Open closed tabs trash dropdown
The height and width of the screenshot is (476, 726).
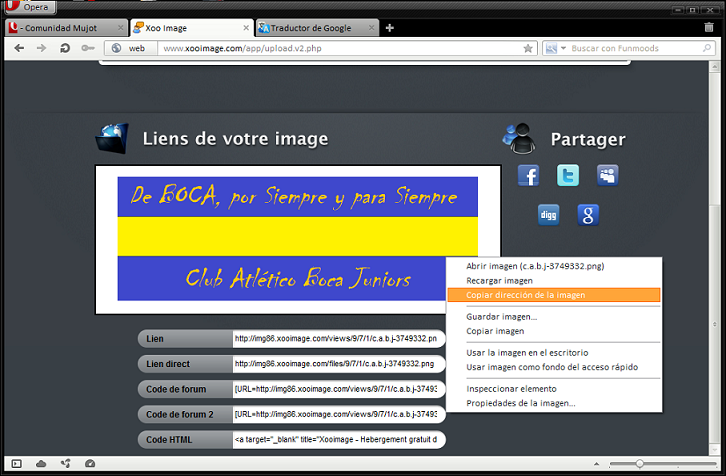708,28
